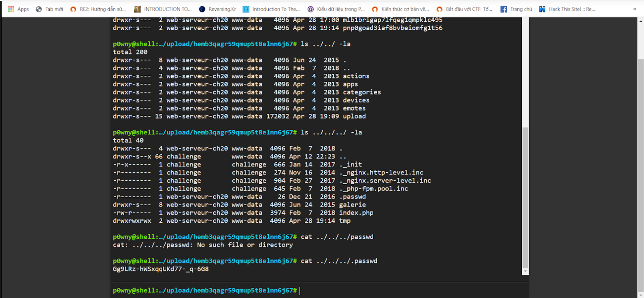Click the flag text "Gg9LRz-hWSxqqUKd77-_q-6G8"
Image resolution: width=644 pixels, height=298 pixels.
click(161, 269)
